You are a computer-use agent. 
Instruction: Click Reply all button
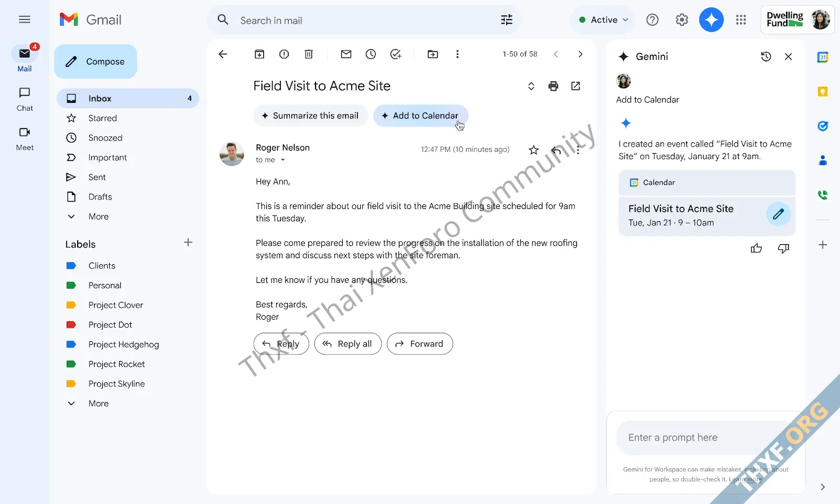(348, 344)
